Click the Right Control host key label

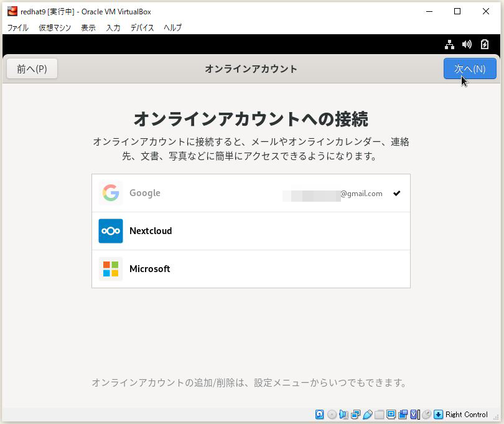(x=467, y=414)
